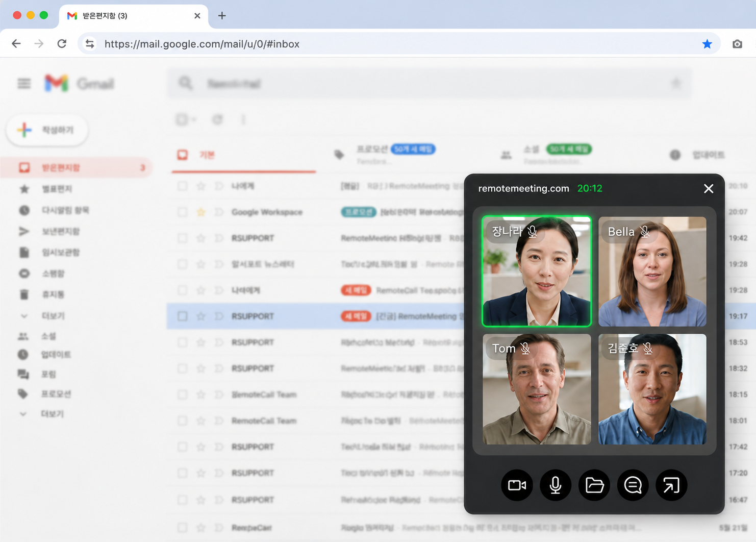Close the remotemeeting.com overlay panel

(x=709, y=189)
